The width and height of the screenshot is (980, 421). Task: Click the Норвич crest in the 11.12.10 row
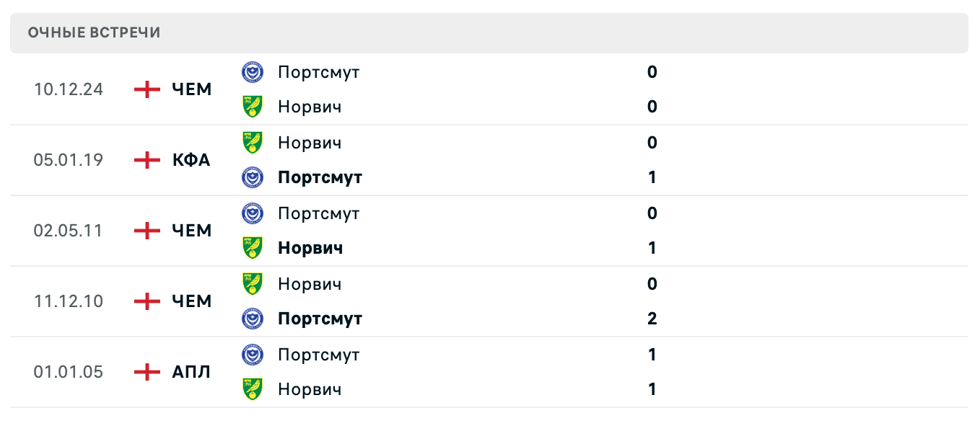(254, 284)
